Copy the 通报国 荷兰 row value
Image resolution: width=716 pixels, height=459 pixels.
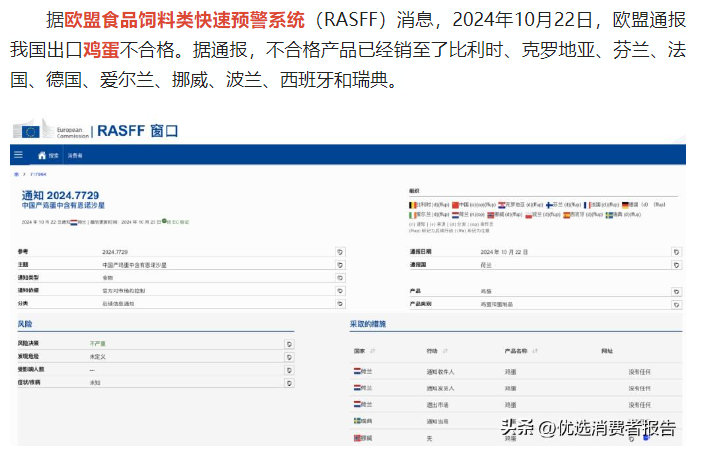click(x=677, y=265)
